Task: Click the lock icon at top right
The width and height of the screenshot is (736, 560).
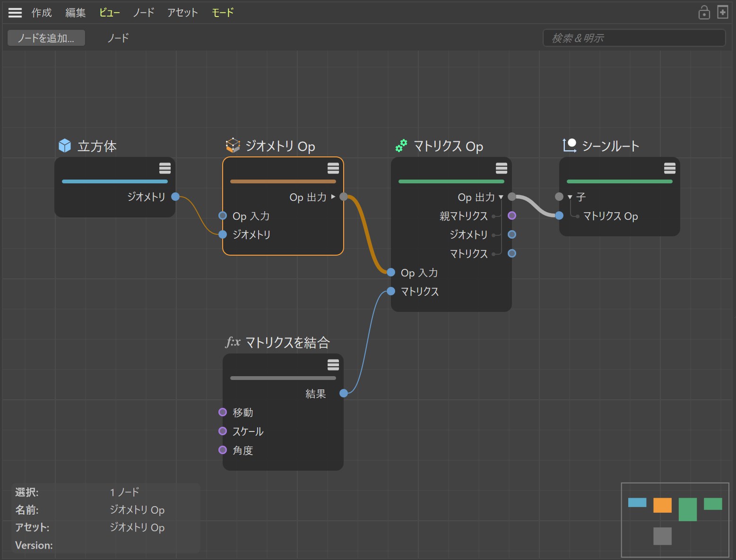Action: click(x=704, y=12)
